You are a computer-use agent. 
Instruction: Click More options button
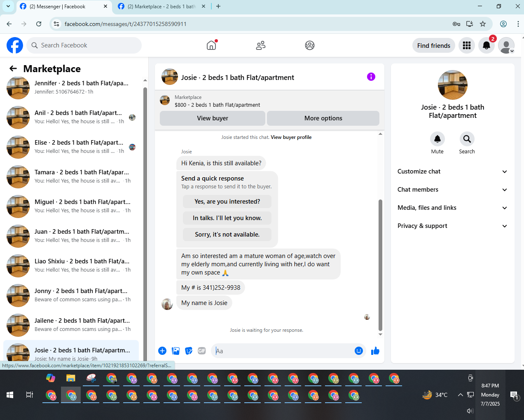(323, 118)
